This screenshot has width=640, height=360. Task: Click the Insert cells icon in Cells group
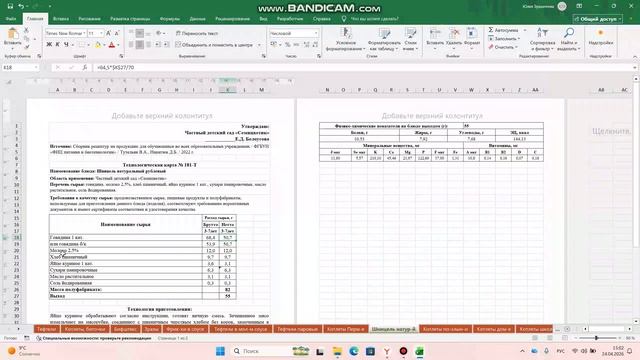pyautogui.click(x=435, y=33)
